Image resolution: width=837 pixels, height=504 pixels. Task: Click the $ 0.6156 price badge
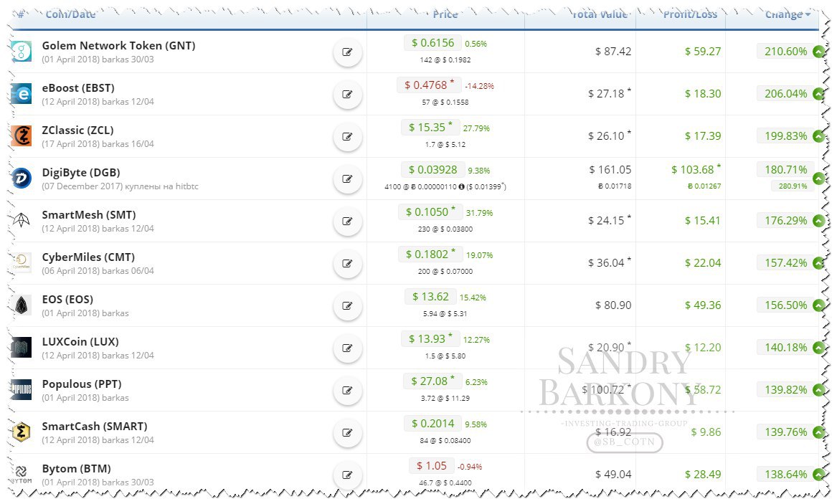click(x=433, y=43)
